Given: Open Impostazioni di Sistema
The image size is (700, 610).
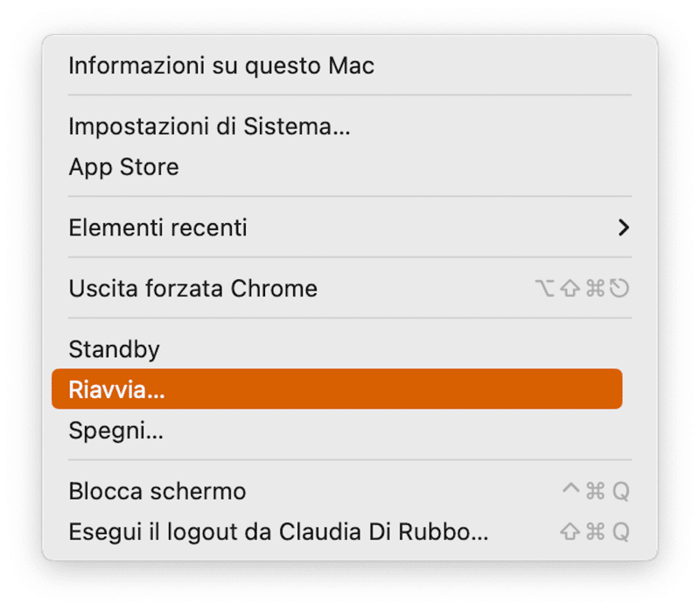Looking at the screenshot, I should (209, 126).
